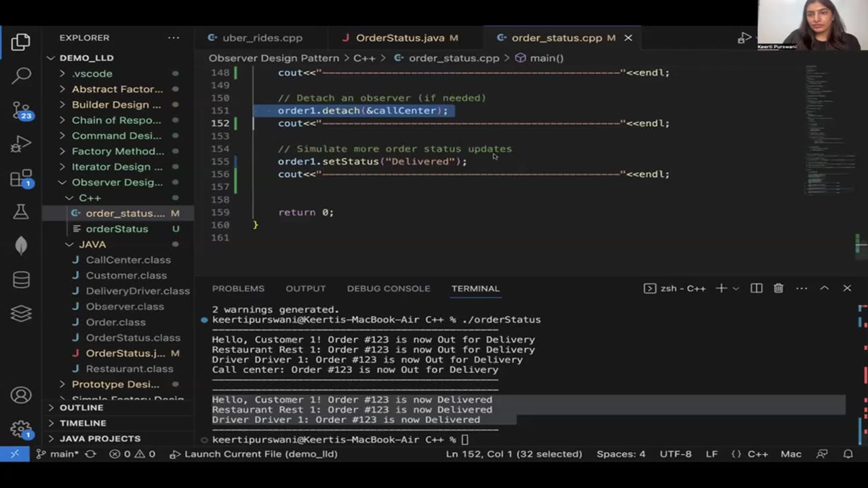Kill terminal with trash icon
Screen dimensions: 868x488
pos(778,288)
